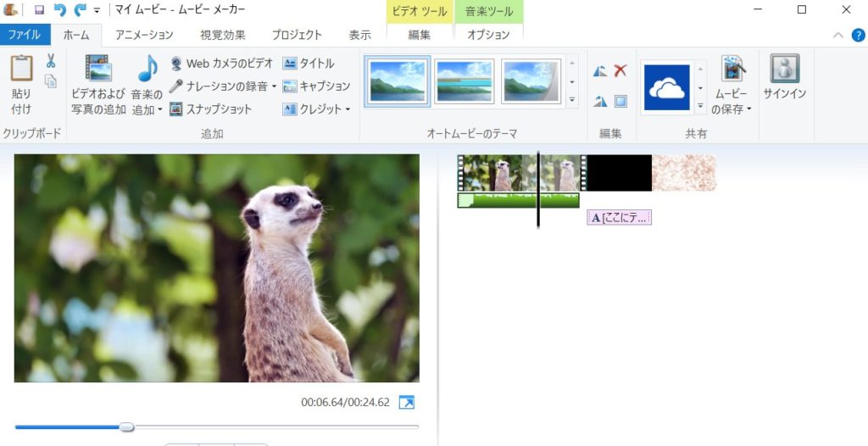The width and height of the screenshot is (868, 446).
Task: Click the Movie Maker app icon in title bar
Action: point(10,9)
